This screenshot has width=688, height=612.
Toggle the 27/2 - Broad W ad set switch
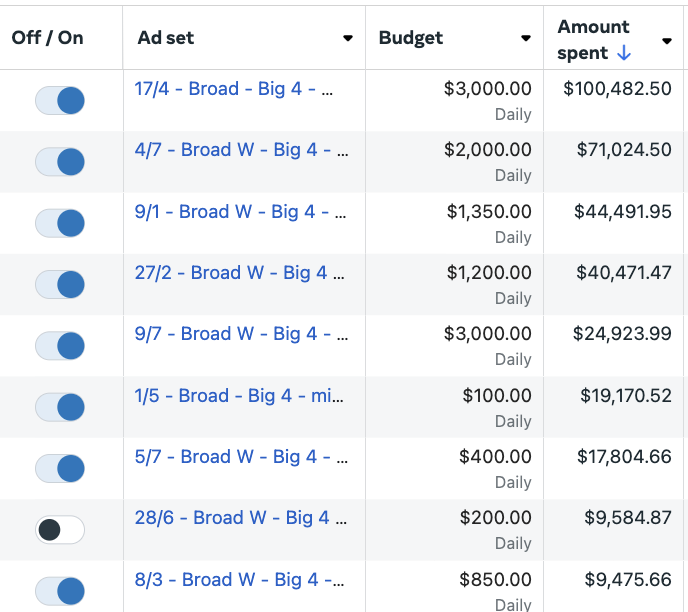60,284
